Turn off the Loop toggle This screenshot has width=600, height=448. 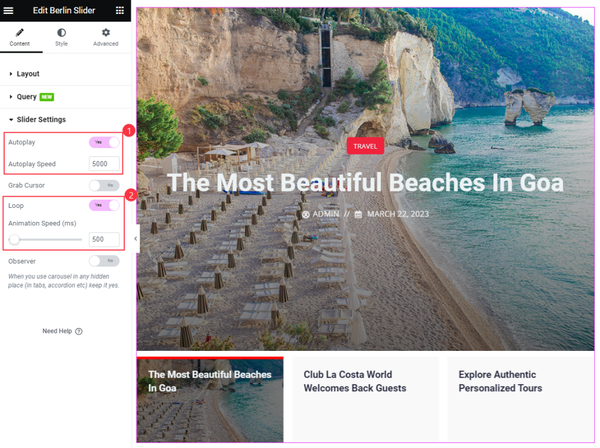click(104, 205)
